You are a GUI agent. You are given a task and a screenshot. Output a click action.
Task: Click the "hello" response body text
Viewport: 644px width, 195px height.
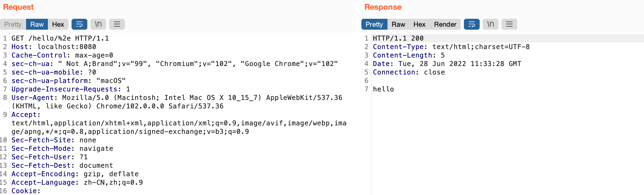coord(383,89)
